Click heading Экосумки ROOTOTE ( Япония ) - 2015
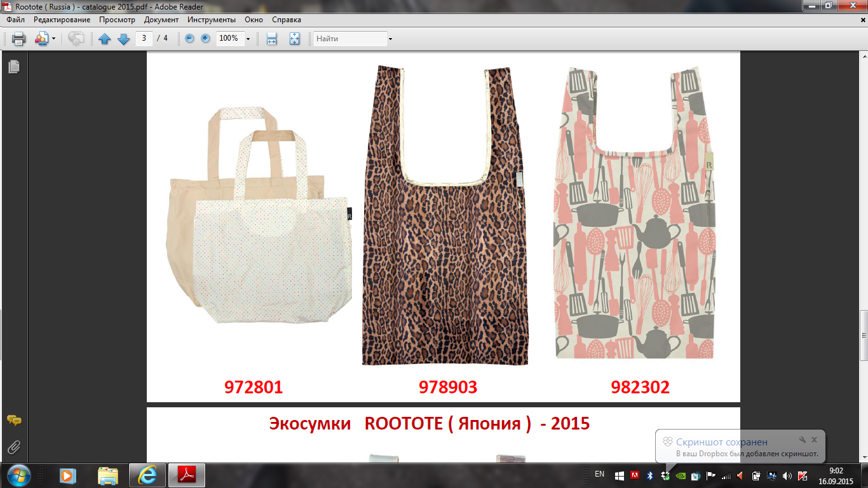 click(x=430, y=423)
